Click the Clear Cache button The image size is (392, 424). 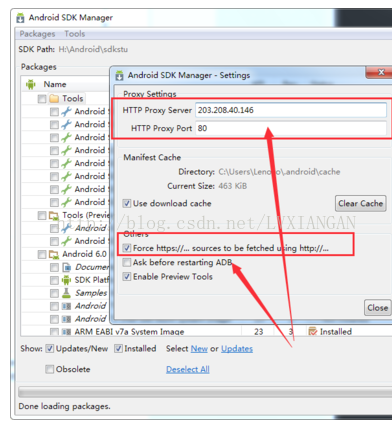(361, 203)
